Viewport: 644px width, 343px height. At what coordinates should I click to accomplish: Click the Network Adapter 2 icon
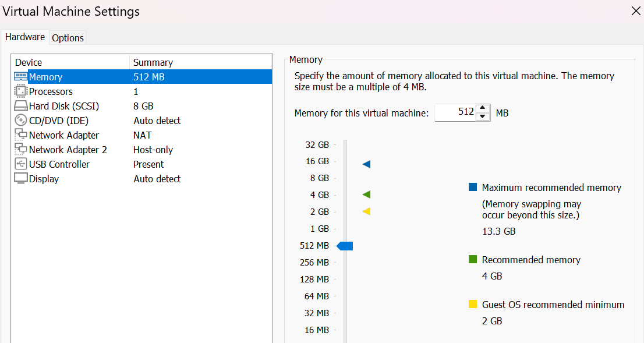click(x=20, y=150)
